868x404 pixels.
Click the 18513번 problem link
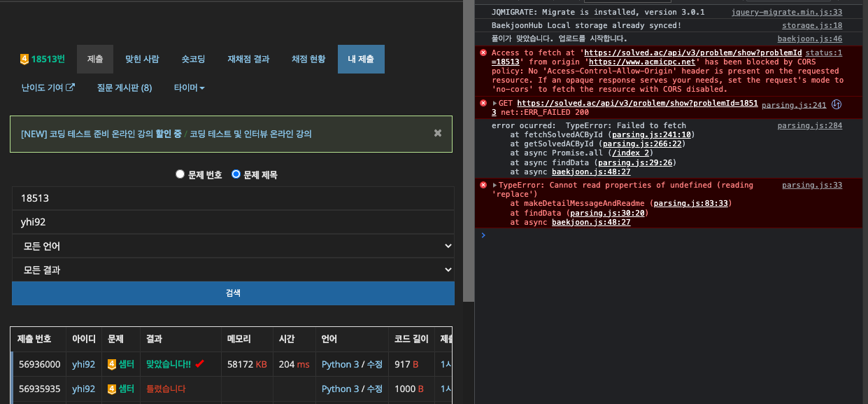coord(48,60)
